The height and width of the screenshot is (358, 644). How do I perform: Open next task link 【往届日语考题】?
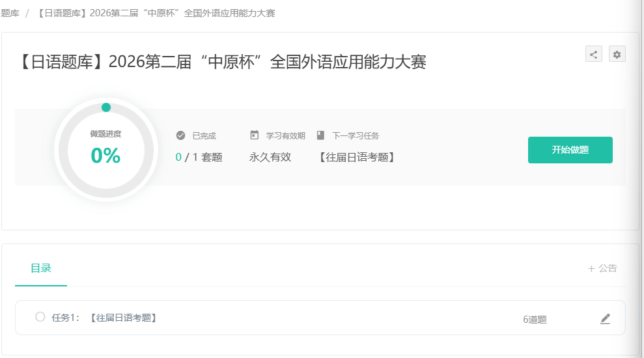tap(357, 157)
